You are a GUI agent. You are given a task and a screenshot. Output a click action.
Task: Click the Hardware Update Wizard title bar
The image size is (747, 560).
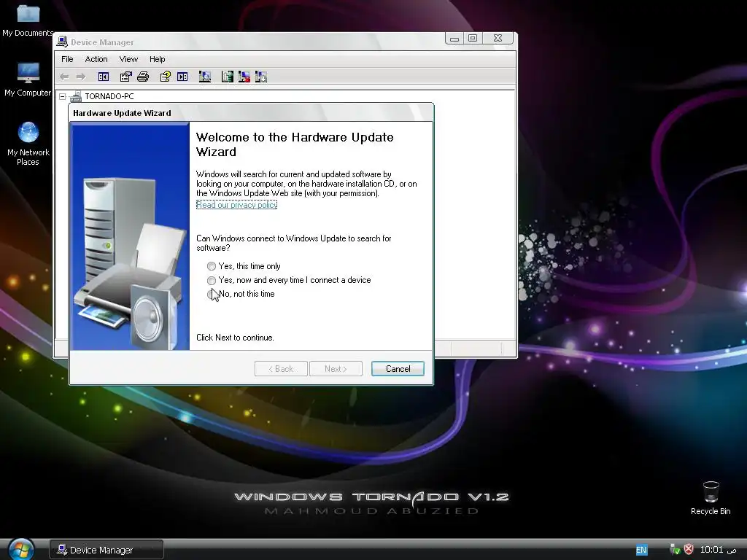pos(252,113)
